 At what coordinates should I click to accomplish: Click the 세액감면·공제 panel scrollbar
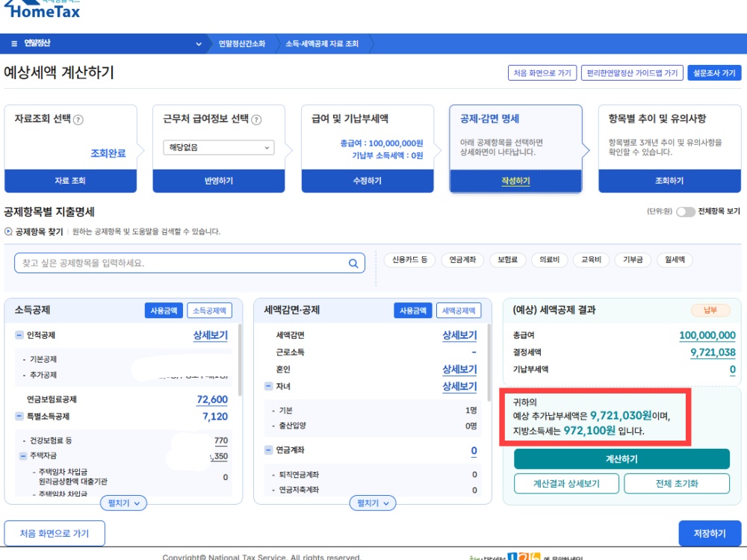click(x=489, y=362)
